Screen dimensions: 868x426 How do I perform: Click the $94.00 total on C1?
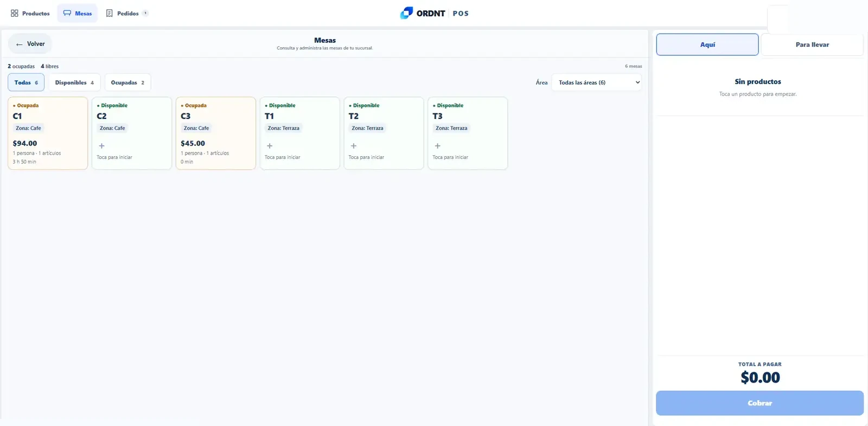click(25, 143)
